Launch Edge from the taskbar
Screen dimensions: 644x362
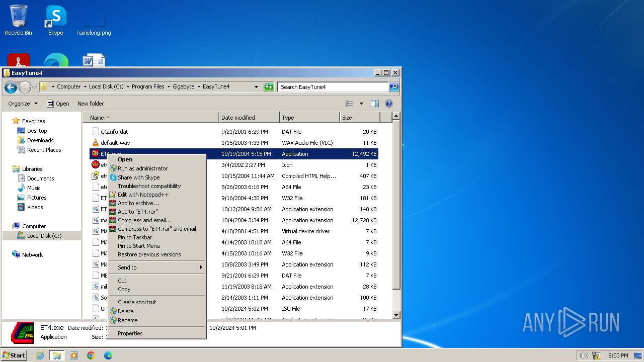pyautogui.click(x=108, y=355)
